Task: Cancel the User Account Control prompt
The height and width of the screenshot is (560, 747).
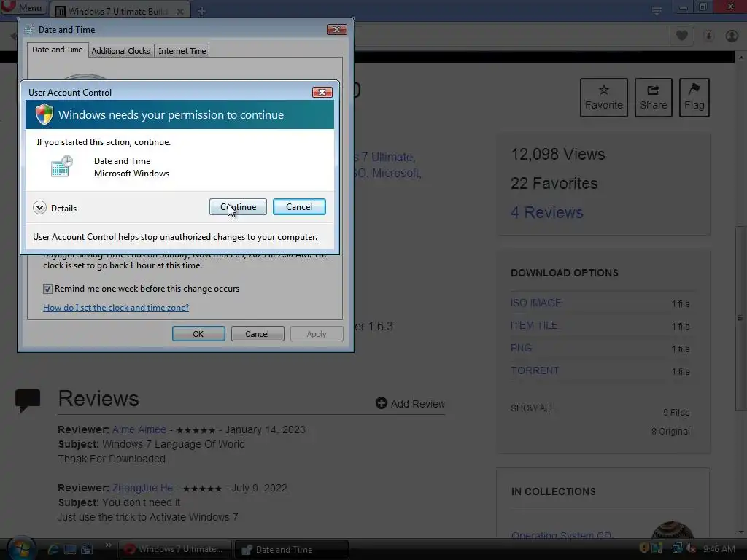Action: point(299,206)
